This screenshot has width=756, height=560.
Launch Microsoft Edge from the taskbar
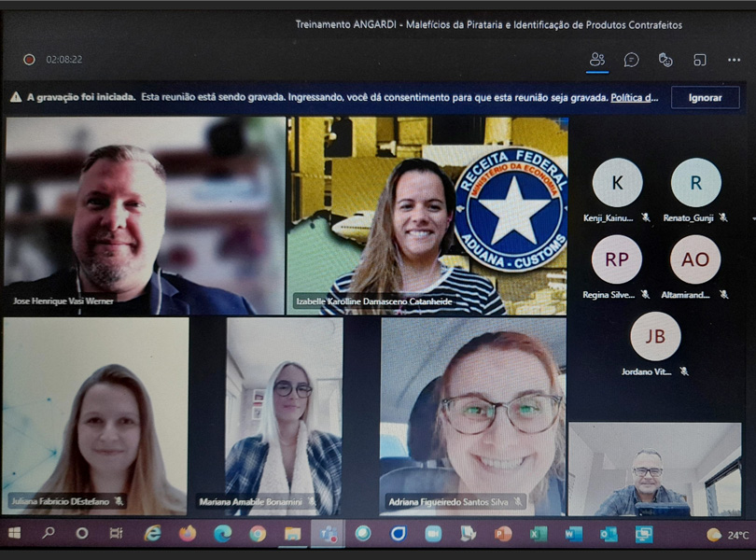pos(222,534)
